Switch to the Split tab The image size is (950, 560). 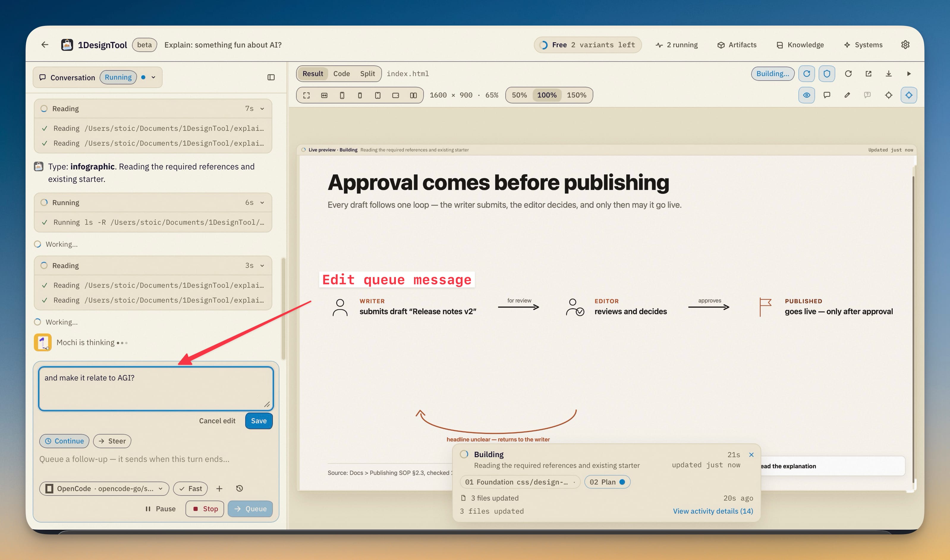367,74
